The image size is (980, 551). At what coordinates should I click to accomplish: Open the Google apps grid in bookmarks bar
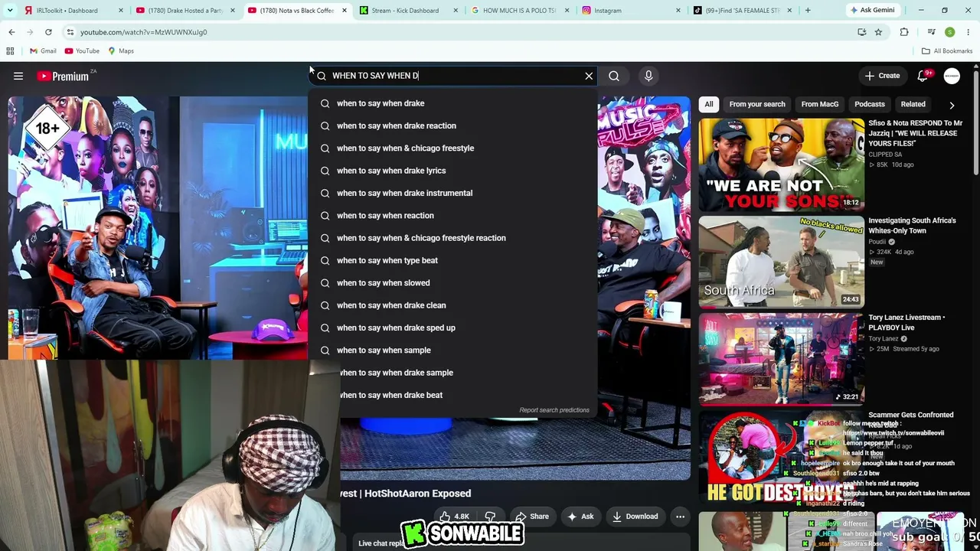(10, 51)
